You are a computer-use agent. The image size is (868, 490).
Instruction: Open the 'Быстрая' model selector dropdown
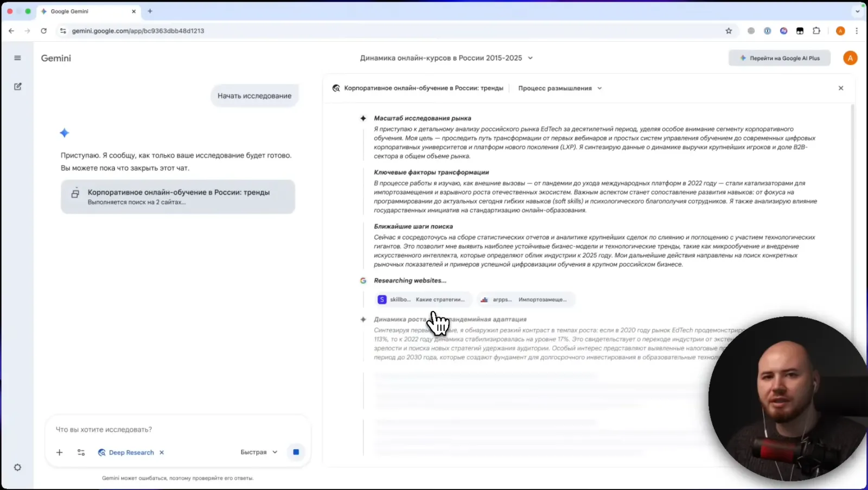coord(259,452)
